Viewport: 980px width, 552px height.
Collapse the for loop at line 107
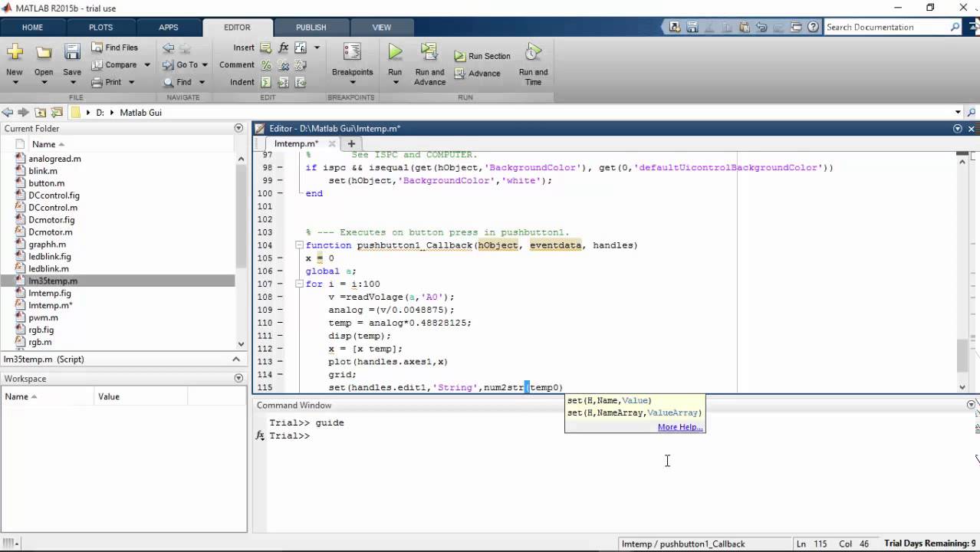pos(299,284)
